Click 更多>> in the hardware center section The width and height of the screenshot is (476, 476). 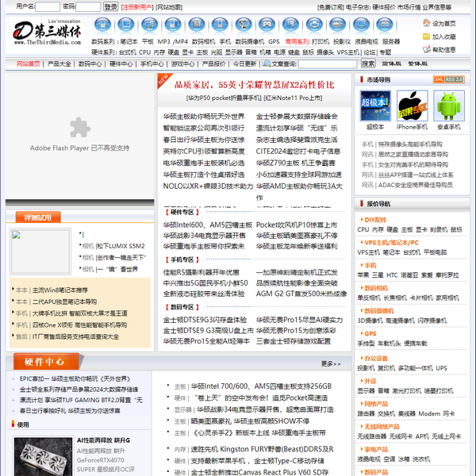pos(331,363)
